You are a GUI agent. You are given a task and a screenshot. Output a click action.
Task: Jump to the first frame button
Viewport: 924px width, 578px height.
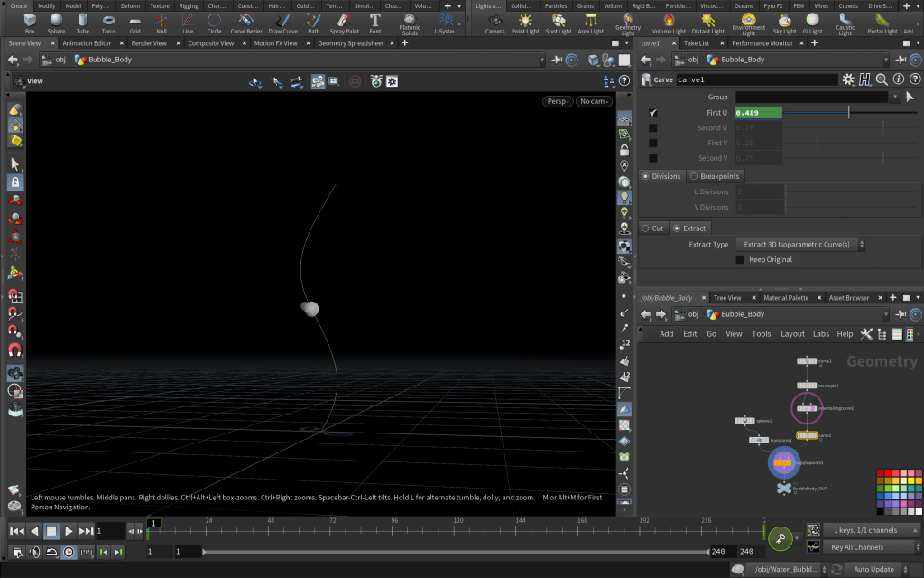[x=17, y=531]
